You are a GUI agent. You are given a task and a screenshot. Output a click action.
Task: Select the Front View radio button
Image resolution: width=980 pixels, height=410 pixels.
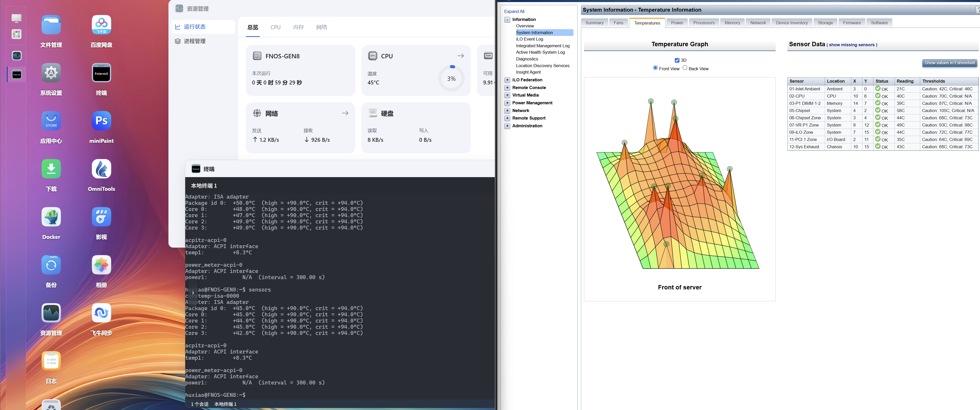point(655,68)
